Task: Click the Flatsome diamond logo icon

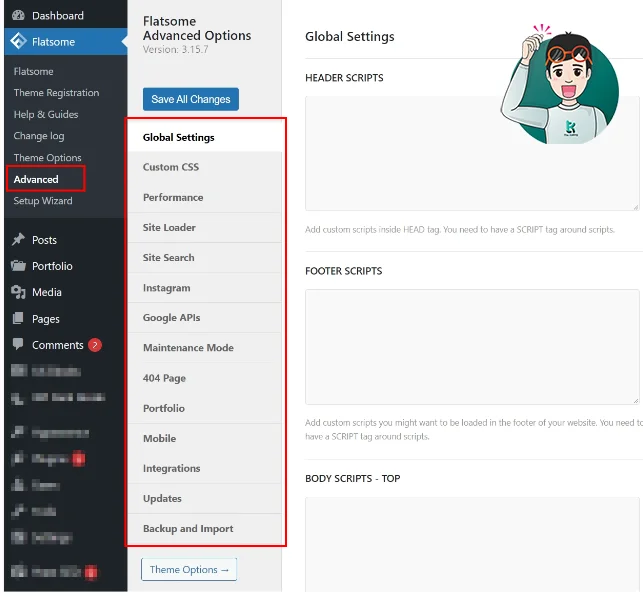Action: (x=18, y=41)
